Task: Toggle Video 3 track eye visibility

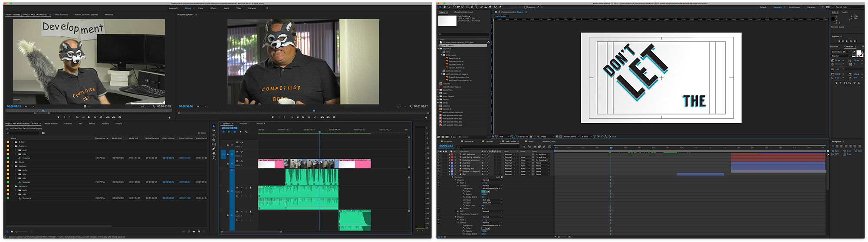Action: [242, 142]
